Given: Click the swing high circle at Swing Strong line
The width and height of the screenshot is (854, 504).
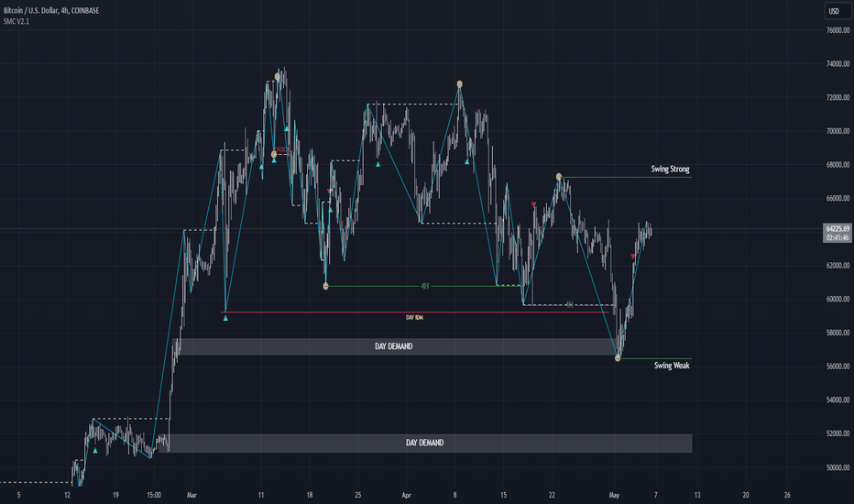Looking at the screenshot, I should (x=559, y=177).
